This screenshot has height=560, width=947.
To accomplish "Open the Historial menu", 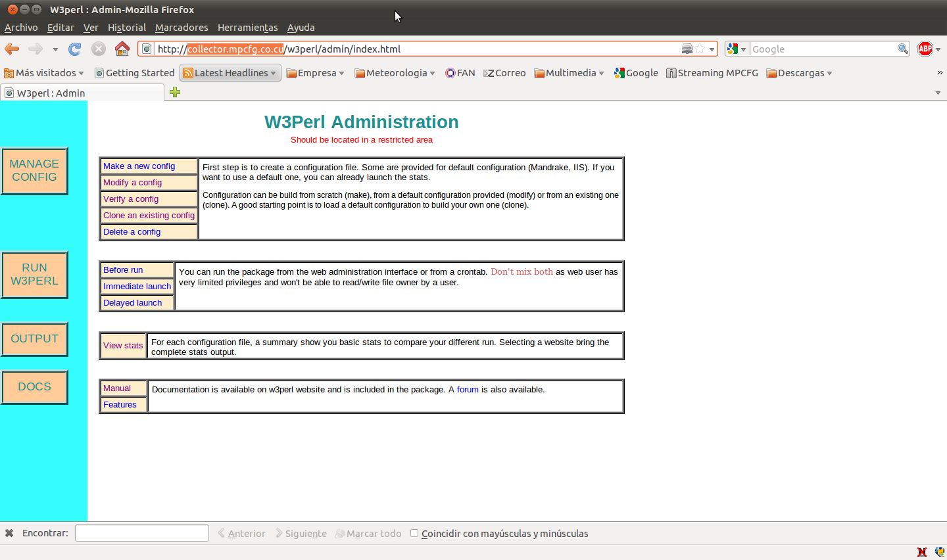I will (127, 28).
